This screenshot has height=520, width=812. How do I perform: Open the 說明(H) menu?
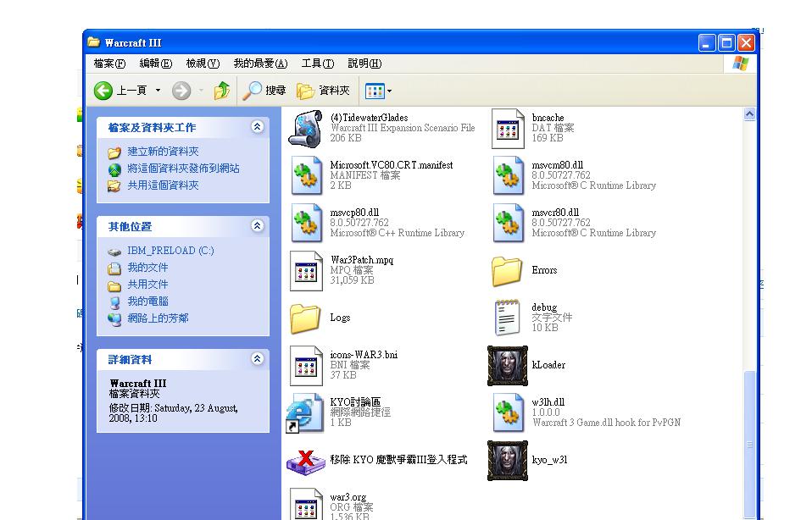pos(364,64)
